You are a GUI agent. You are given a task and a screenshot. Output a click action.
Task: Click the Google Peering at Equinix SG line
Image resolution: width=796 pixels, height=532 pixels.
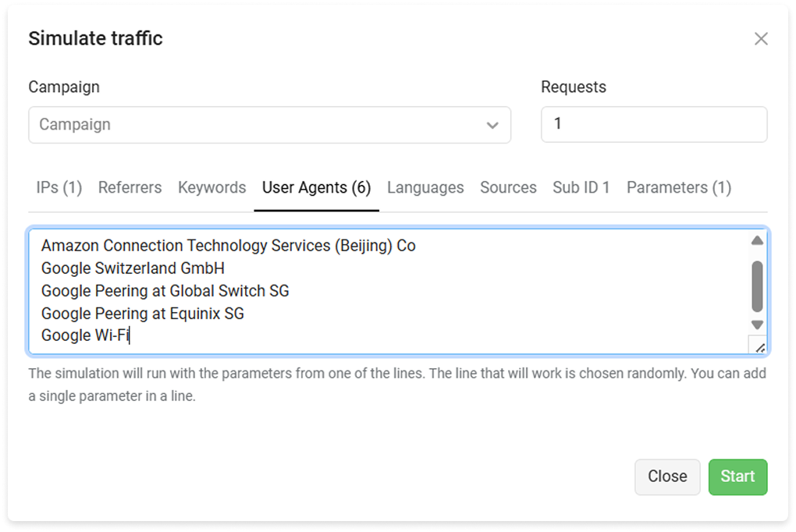point(143,314)
